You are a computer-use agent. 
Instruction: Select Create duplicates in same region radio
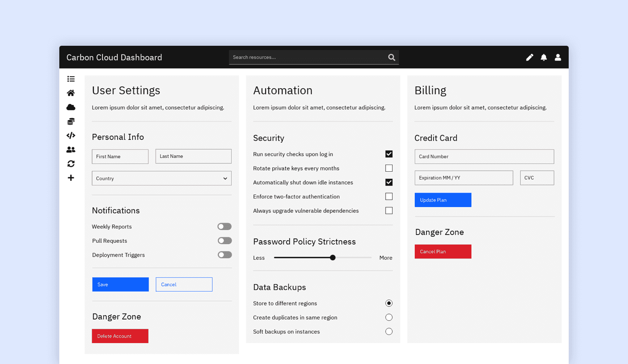(389, 317)
